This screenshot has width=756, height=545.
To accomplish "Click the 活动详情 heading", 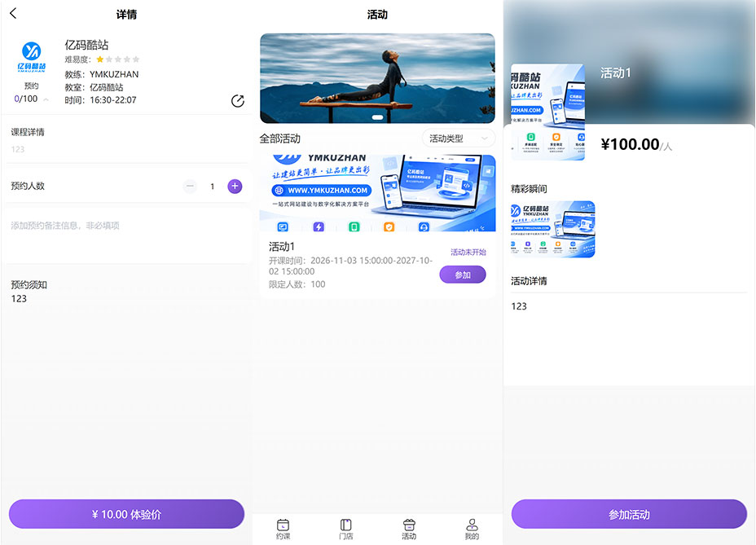I will pyautogui.click(x=529, y=281).
